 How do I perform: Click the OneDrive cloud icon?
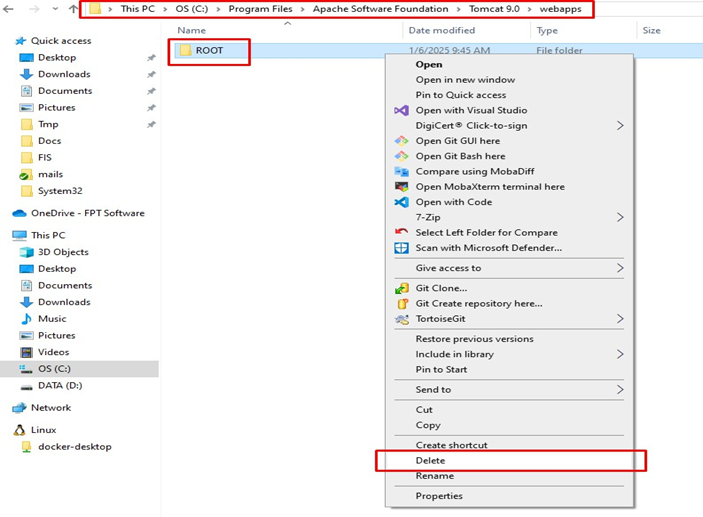pyautogui.click(x=19, y=213)
